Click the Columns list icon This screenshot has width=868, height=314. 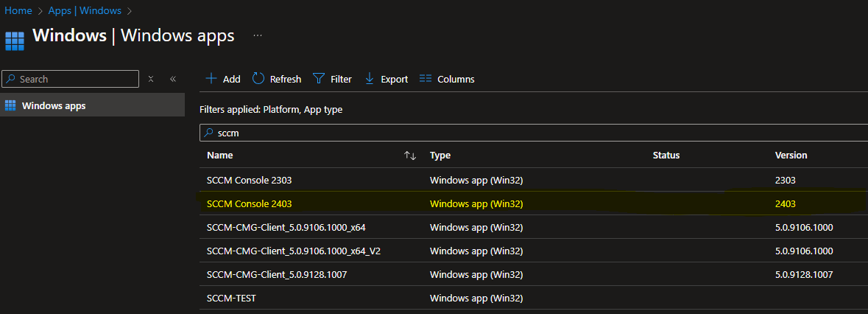425,79
